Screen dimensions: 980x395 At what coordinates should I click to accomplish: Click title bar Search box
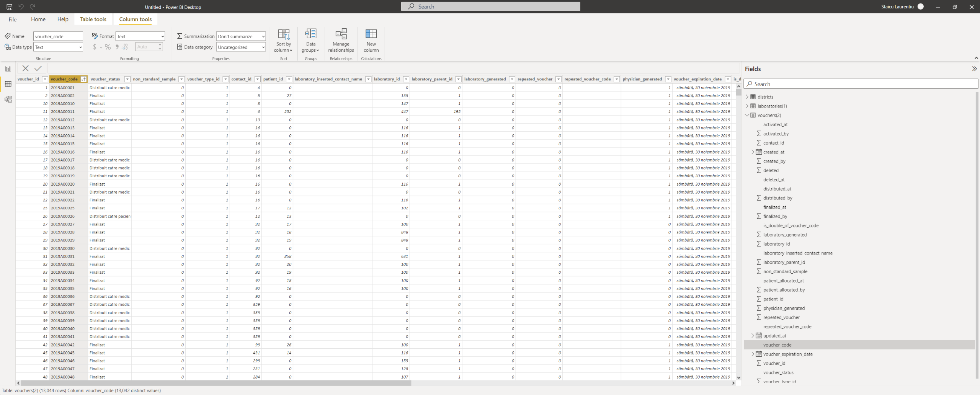(490, 7)
